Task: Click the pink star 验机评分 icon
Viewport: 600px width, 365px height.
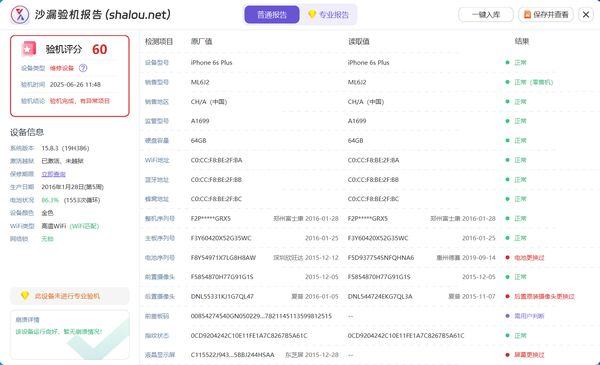Action: coord(29,49)
